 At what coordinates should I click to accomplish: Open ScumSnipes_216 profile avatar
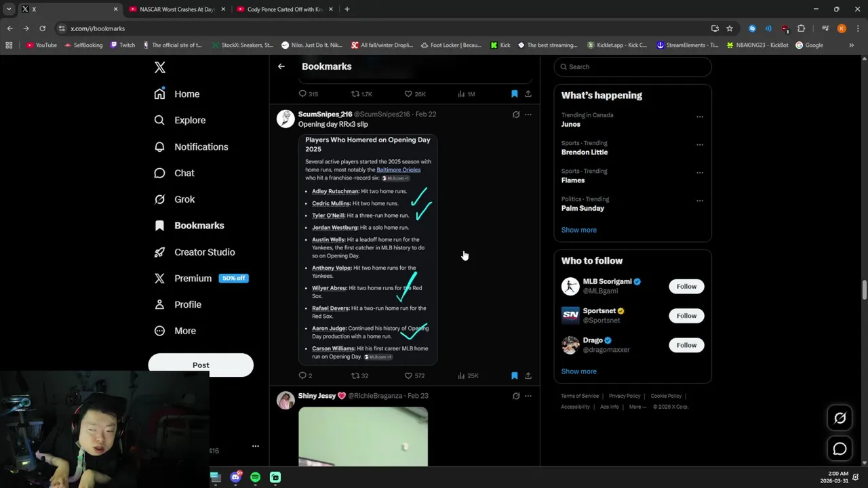285,119
